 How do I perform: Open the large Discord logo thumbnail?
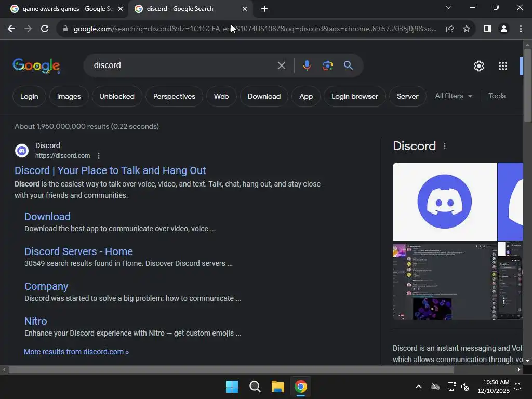click(x=445, y=202)
